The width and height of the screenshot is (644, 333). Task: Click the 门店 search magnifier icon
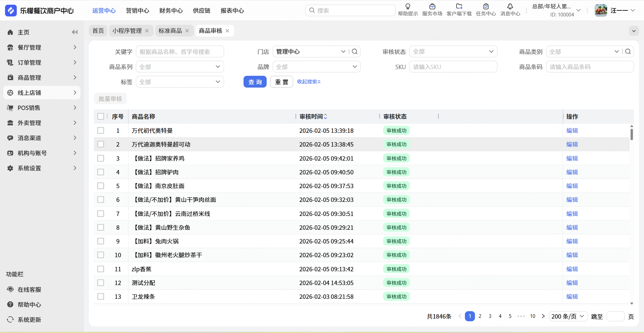point(355,52)
